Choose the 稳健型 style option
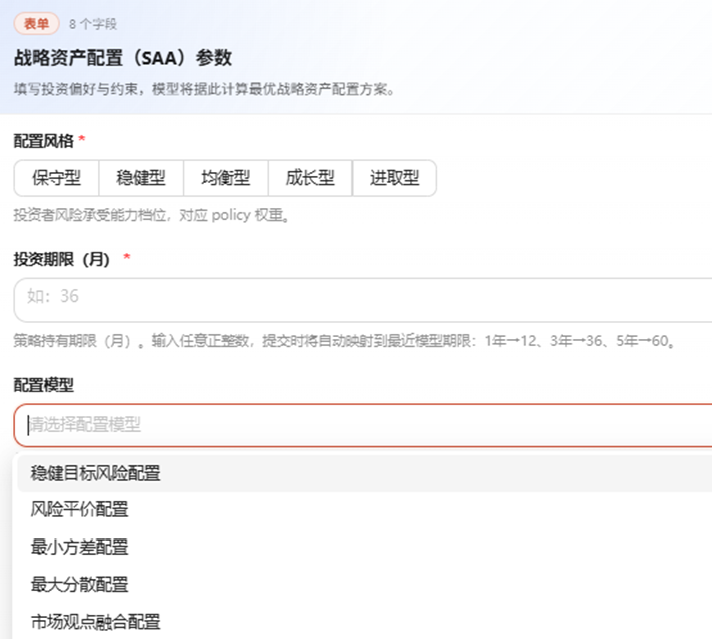Viewport: 712px width, 639px height. click(141, 178)
